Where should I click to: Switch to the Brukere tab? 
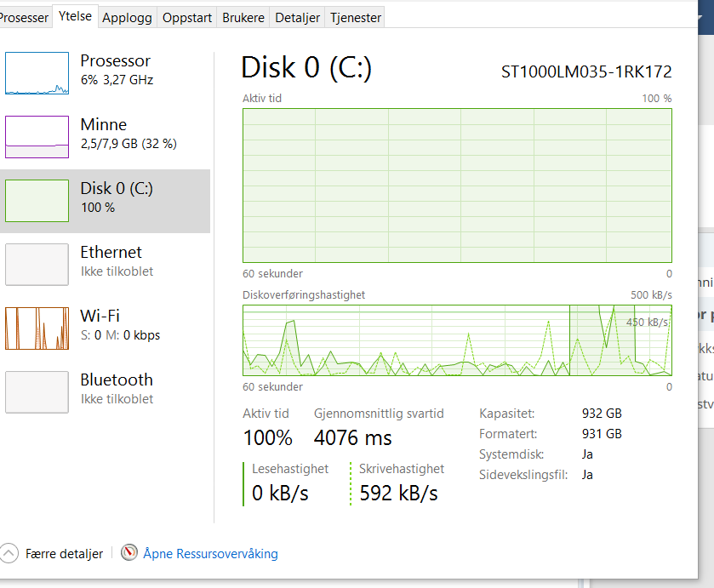[243, 17]
